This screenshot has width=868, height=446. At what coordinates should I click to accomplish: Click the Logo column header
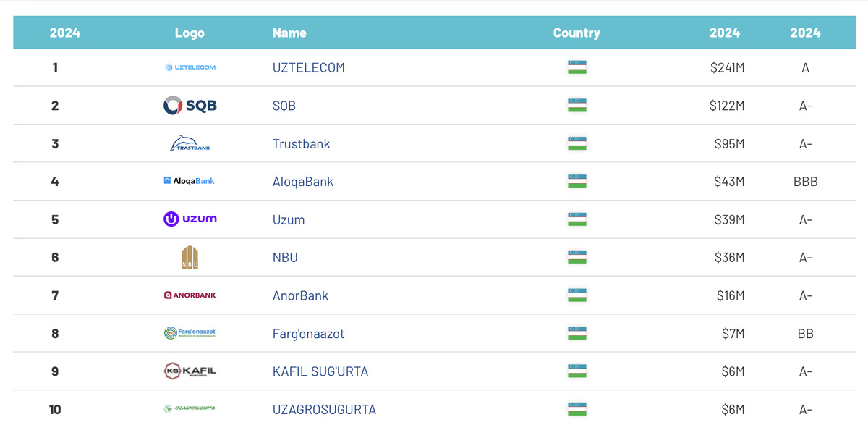[x=190, y=33]
